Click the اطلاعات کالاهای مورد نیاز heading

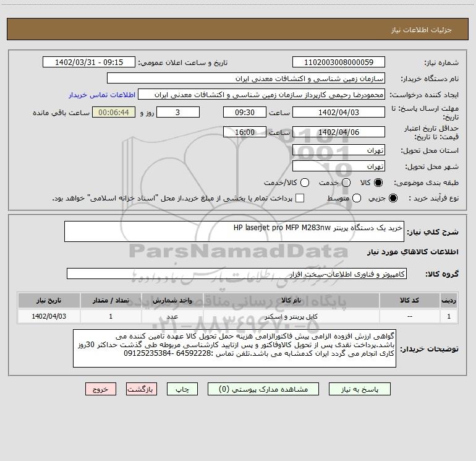[412, 252]
